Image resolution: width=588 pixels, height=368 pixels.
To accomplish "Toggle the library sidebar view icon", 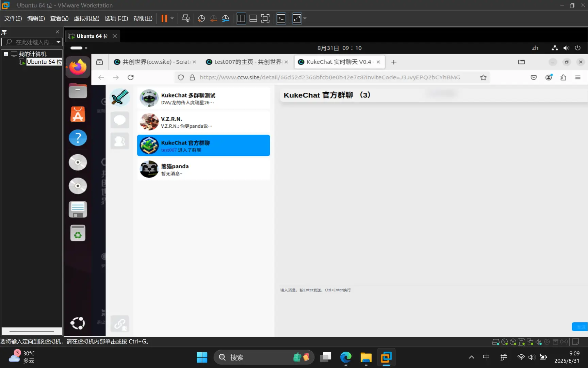I will [241, 18].
